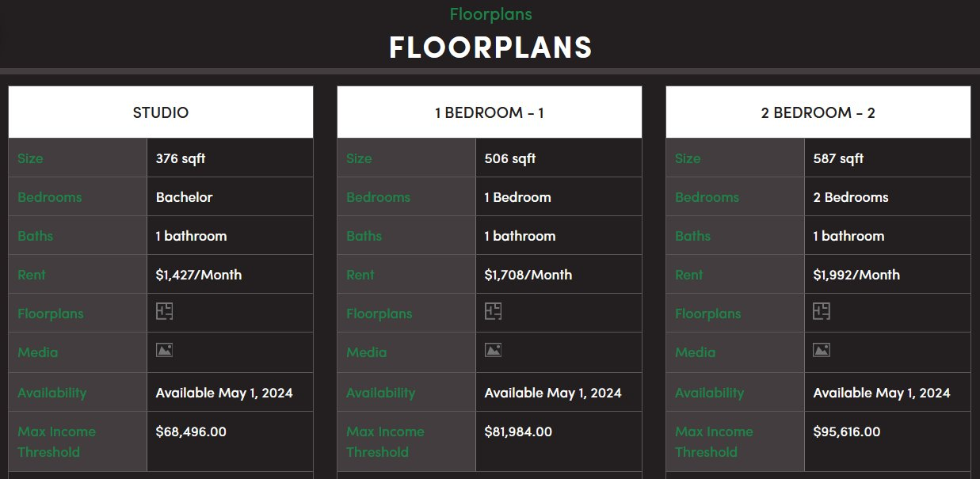980x479 pixels.
Task: Click the large FLOORPLANS heading
Action: tap(490, 48)
